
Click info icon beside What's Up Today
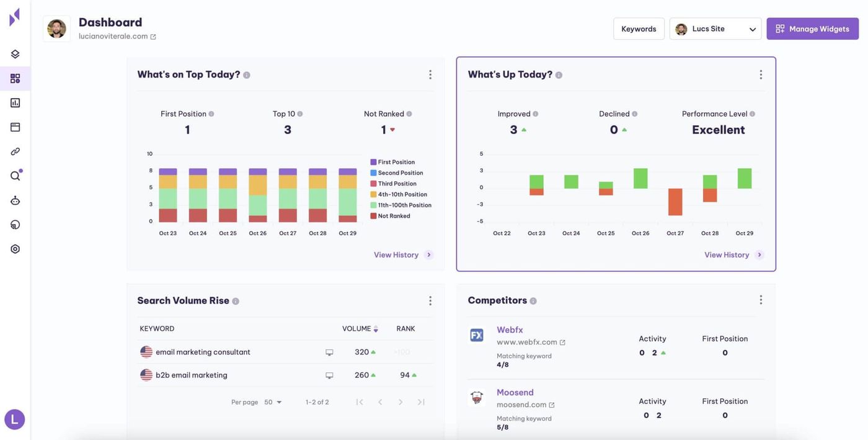point(559,75)
